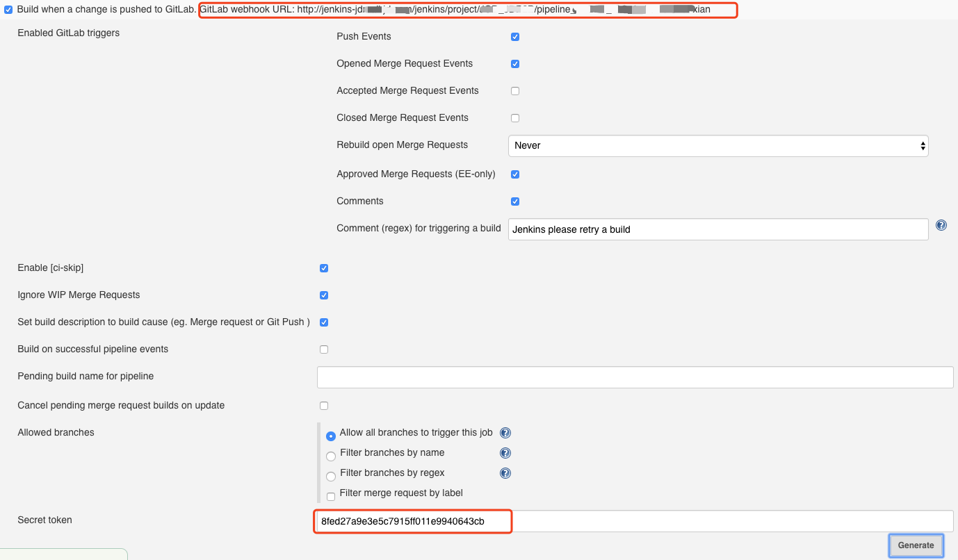Focus the Pending build name field
This screenshot has width=958, height=560.
634,377
